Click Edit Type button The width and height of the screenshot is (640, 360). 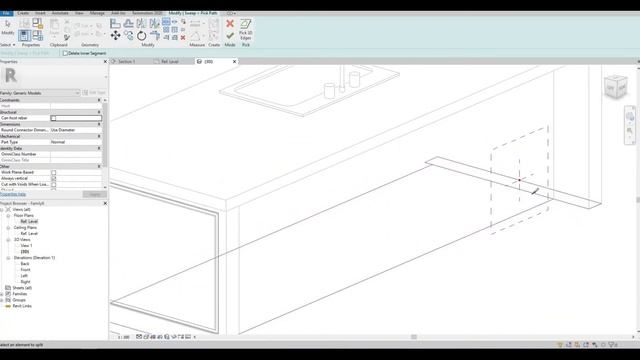[x=94, y=93]
